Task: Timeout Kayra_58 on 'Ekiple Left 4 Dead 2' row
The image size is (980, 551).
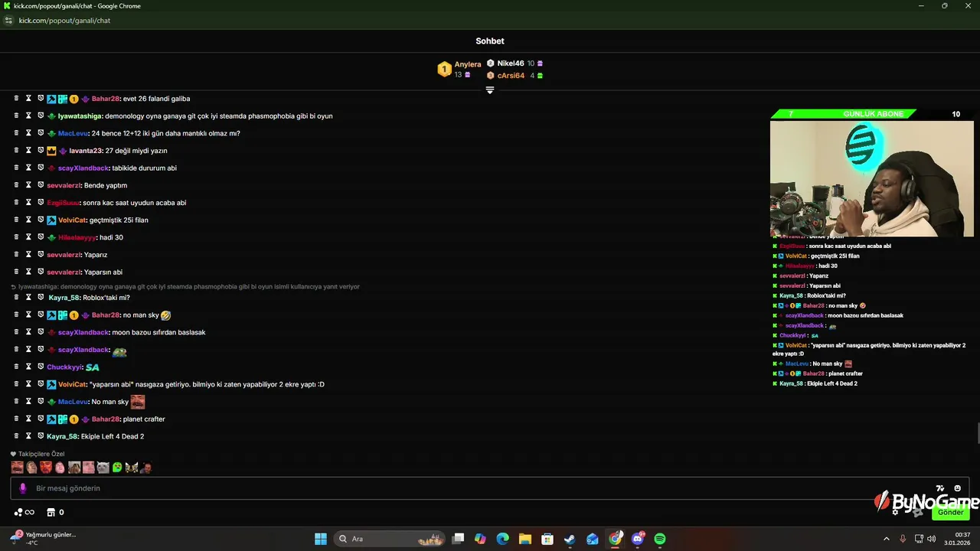Action: 28,436
